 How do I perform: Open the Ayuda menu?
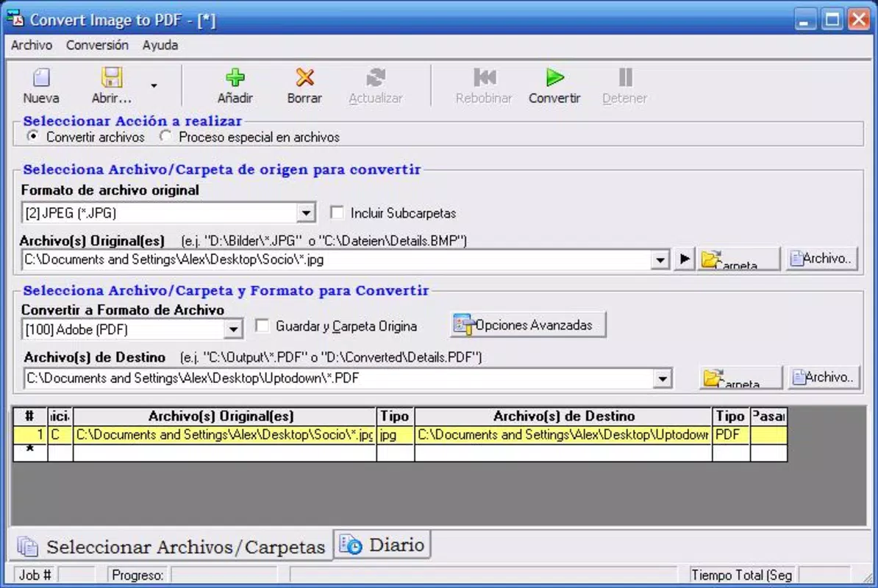pos(160,46)
